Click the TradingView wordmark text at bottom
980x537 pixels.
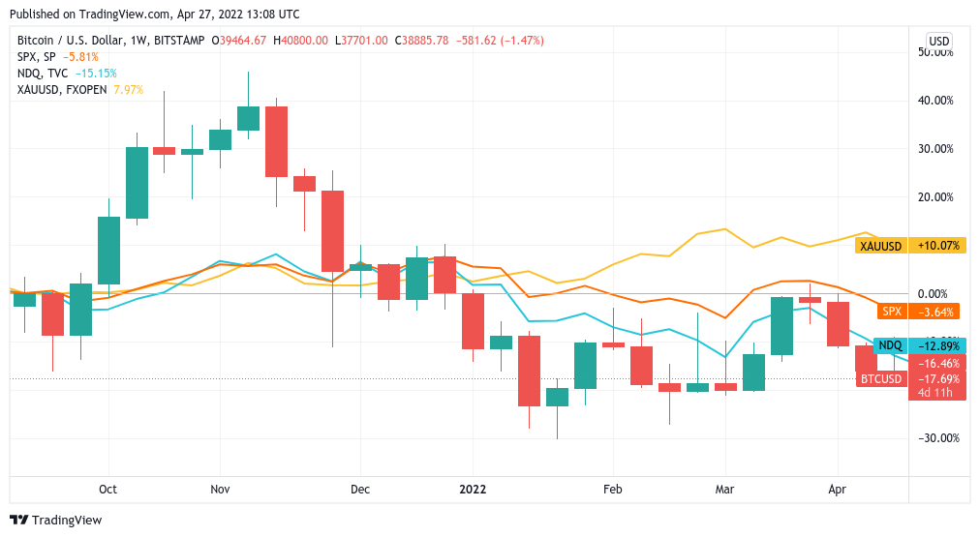coord(67,521)
